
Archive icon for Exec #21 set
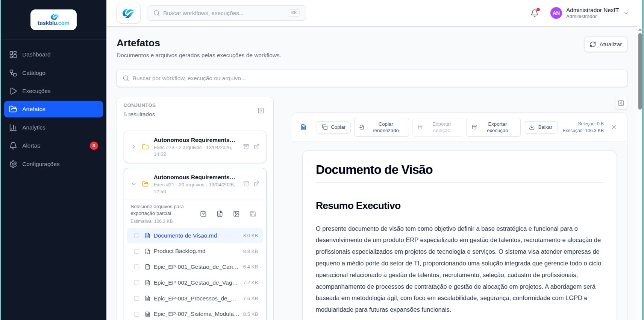246,184
